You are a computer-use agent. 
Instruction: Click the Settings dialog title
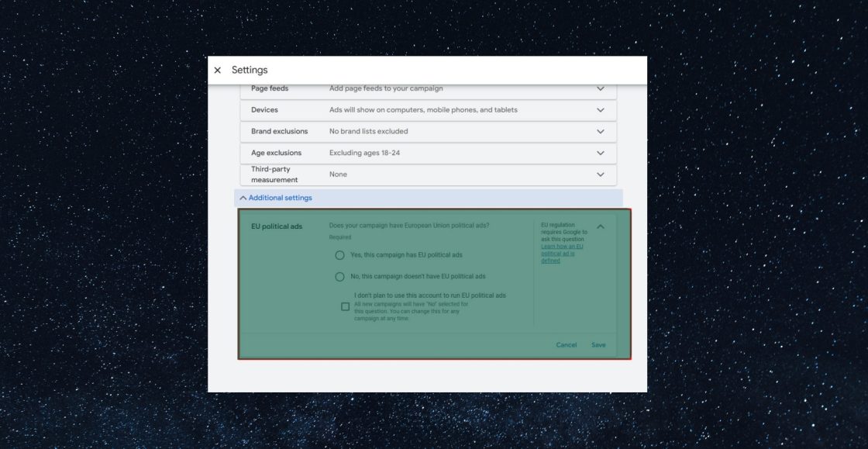click(250, 71)
